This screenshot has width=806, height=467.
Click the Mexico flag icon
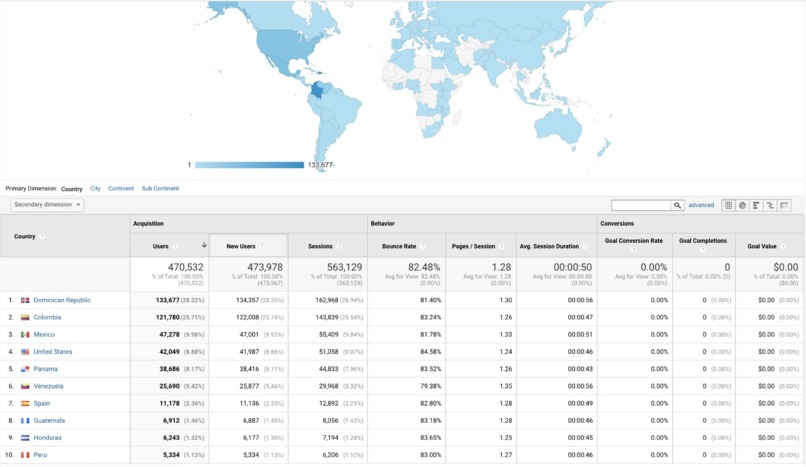pos(25,334)
